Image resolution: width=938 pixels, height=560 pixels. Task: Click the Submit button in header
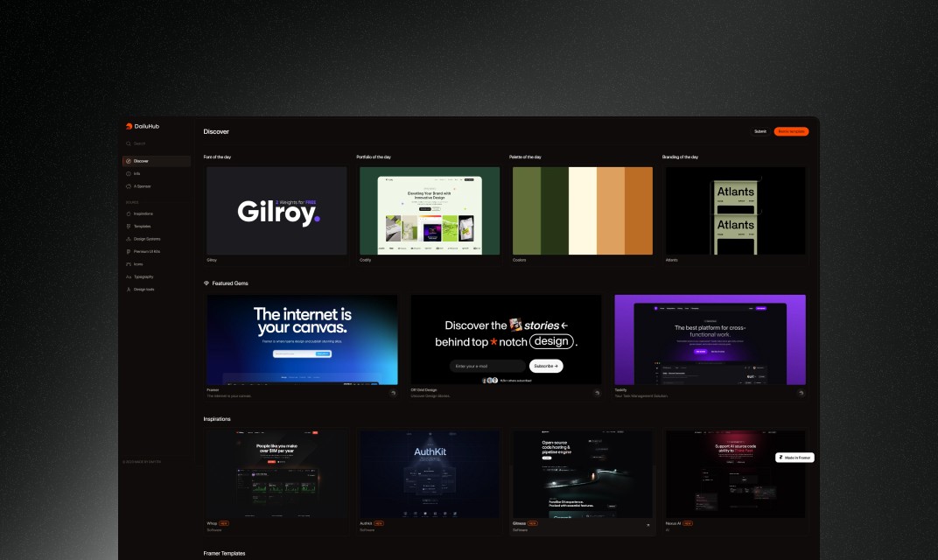[x=760, y=131]
